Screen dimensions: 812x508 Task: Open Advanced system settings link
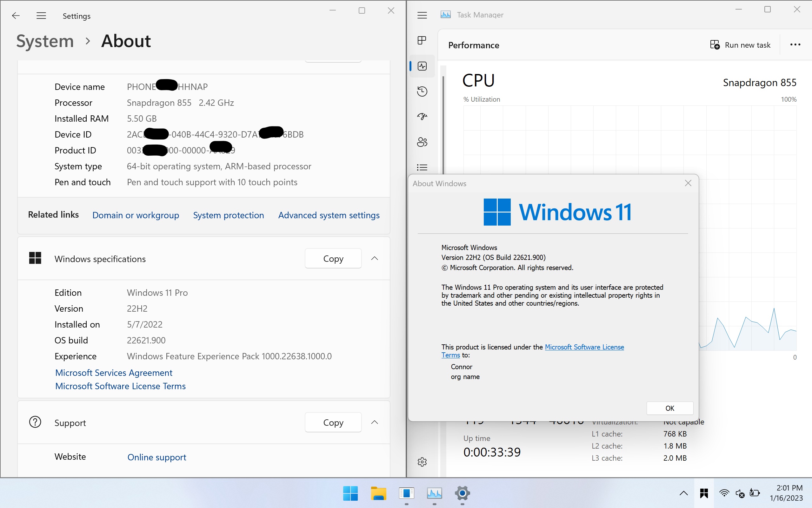pyautogui.click(x=329, y=215)
